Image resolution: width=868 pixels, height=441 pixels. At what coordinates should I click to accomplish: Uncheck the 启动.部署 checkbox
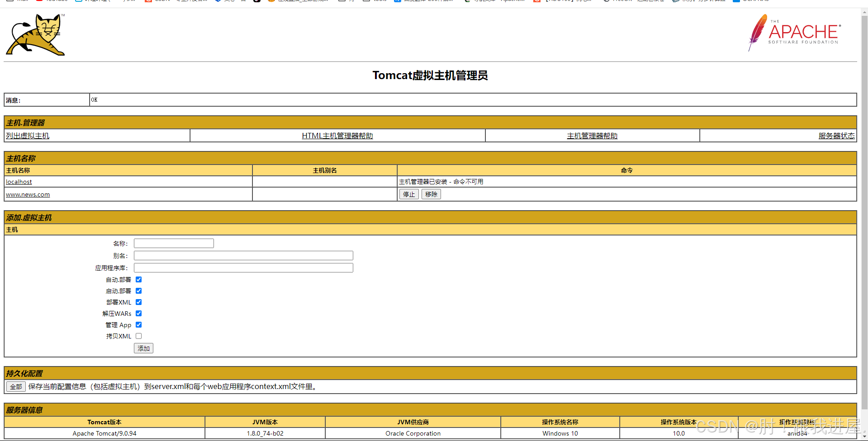[x=139, y=291]
